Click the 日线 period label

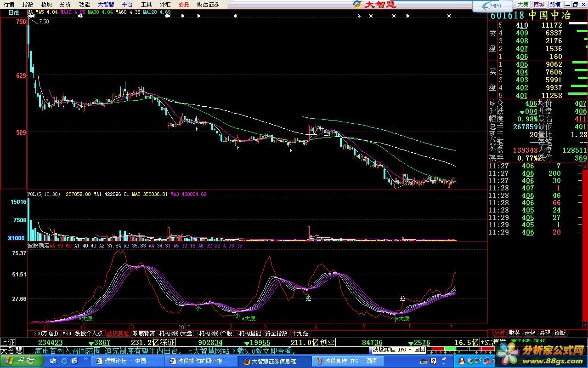point(14,13)
